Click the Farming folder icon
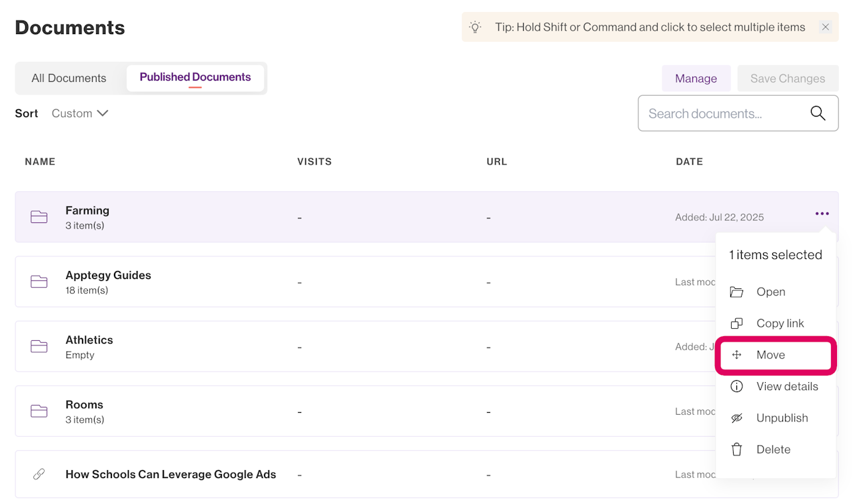This screenshot has width=853, height=504. pyautogui.click(x=39, y=217)
